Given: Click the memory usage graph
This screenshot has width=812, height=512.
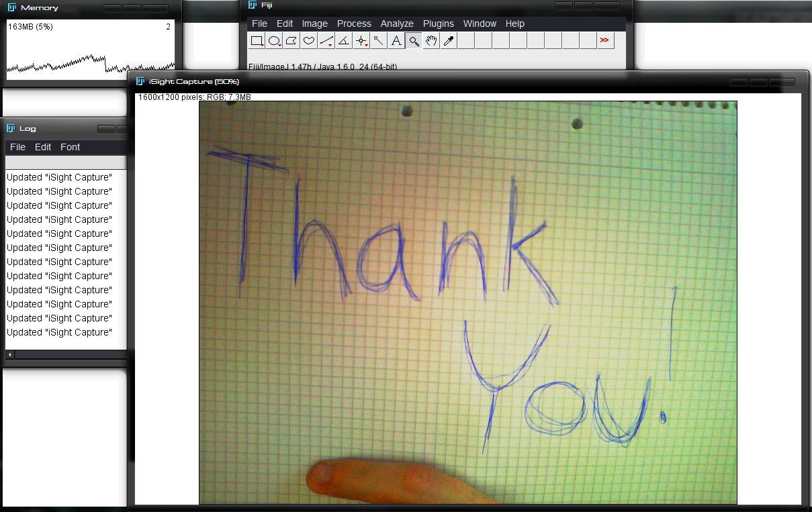Looking at the screenshot, I should pos(90,54).
